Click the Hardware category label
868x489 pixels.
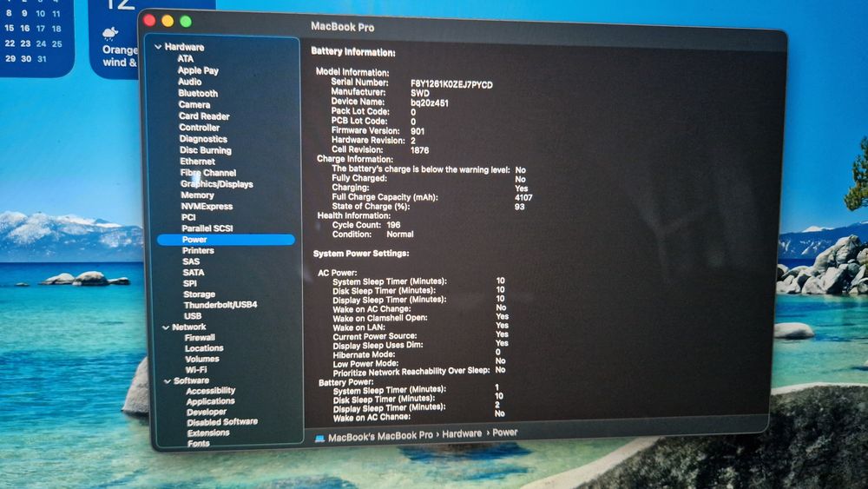[184, 47]
